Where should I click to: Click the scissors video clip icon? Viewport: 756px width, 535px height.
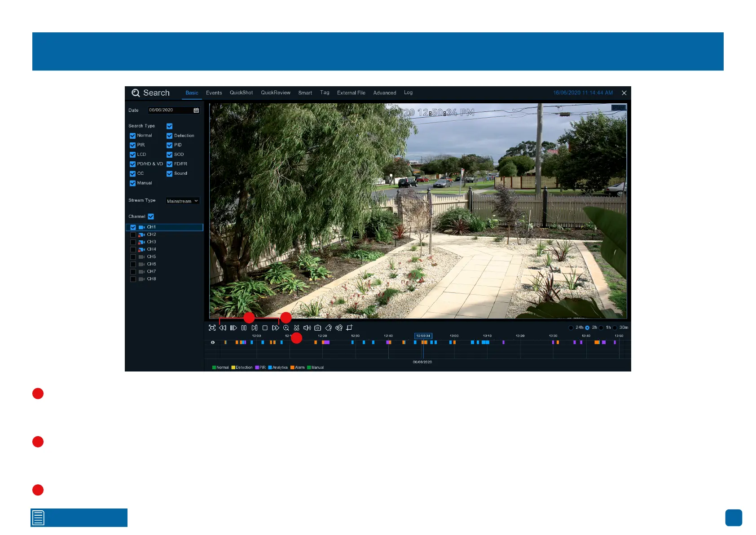297,328
